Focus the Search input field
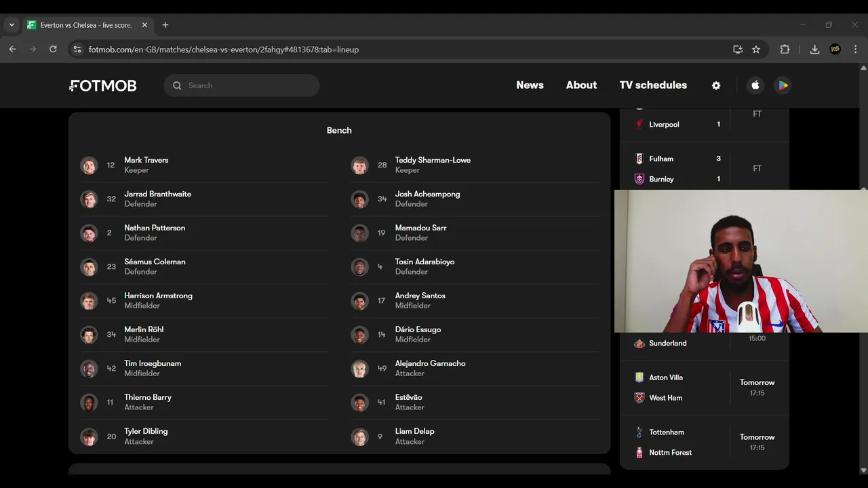 click(241, 85)
